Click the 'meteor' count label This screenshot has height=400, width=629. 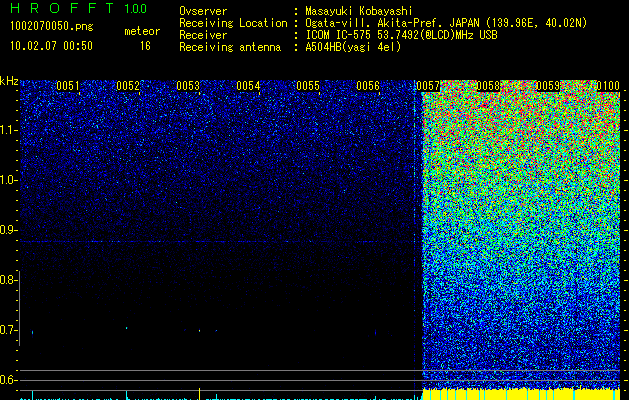click(142, 31)
